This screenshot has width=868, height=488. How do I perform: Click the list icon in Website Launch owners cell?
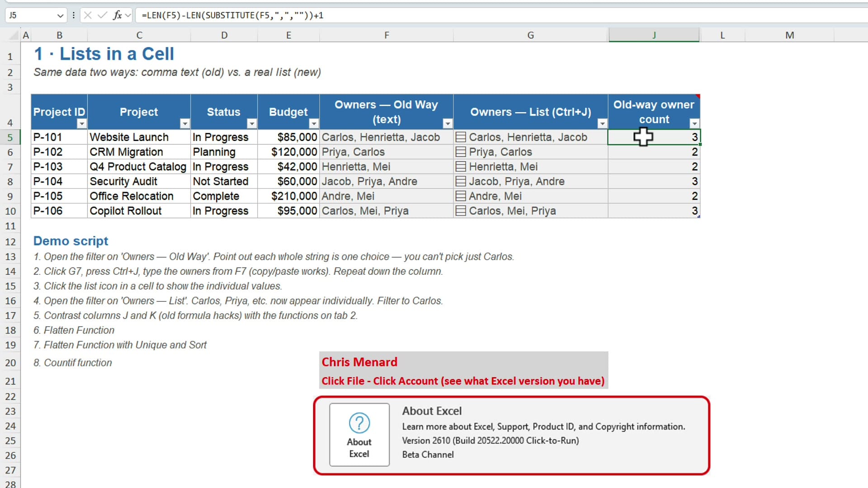tap(461, 137)
